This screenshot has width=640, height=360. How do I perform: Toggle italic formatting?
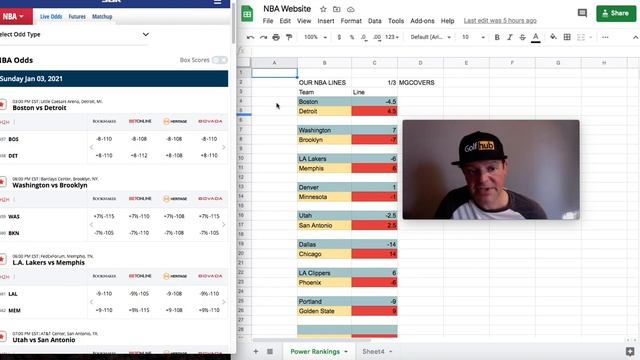509,37
